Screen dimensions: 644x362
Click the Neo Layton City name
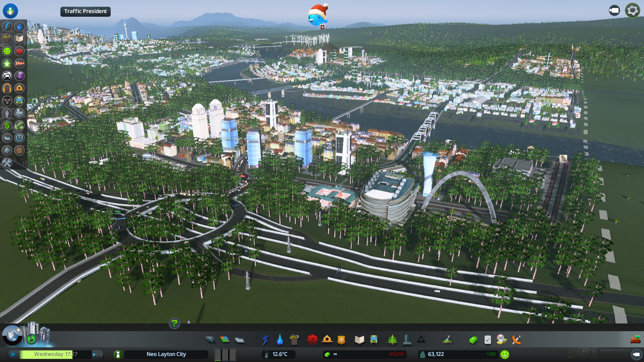pos(166,354)
